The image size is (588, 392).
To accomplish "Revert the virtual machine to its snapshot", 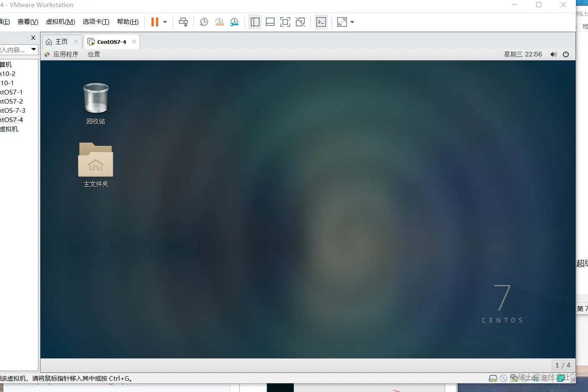I will [219, 22].
